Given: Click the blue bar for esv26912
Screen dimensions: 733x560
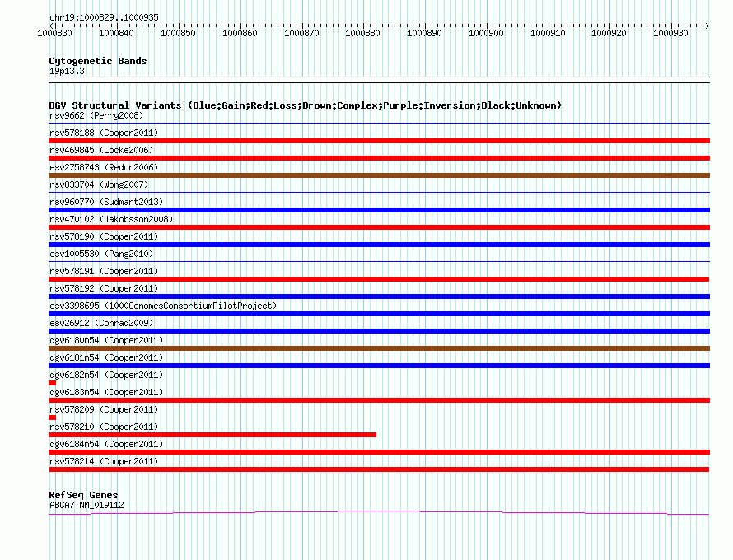Looking at the screenshot, I should coord(379,331).
